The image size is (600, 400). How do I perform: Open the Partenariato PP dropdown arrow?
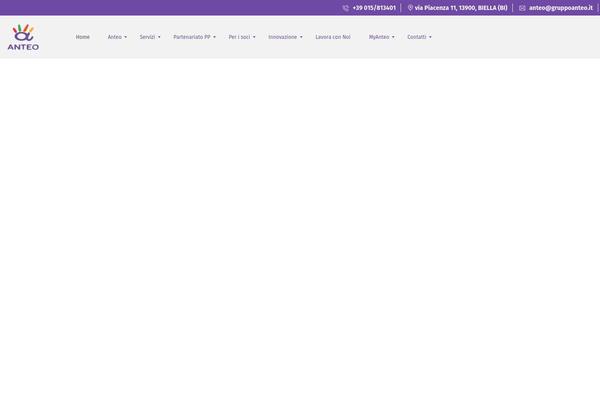214,37
